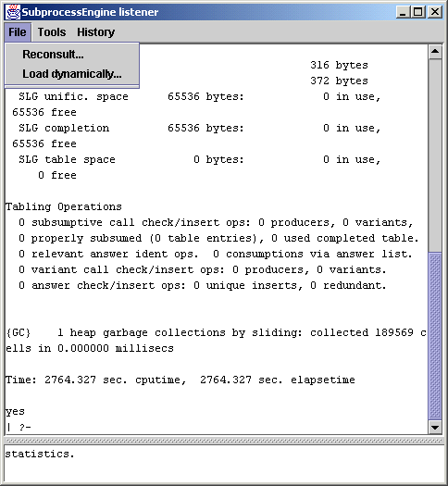
Task: Minimize the SubprocessEngine listener window
Action: [x=403, y=12]
